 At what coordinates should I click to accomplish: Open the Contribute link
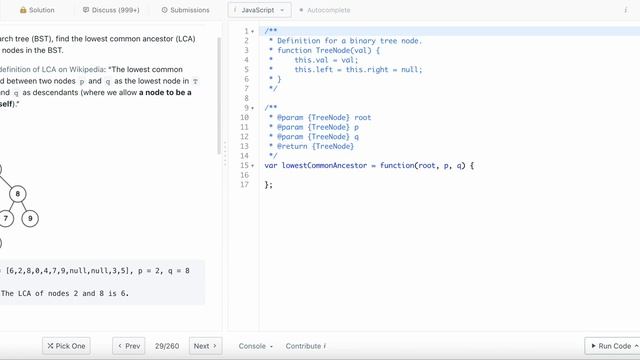point(305,346)
